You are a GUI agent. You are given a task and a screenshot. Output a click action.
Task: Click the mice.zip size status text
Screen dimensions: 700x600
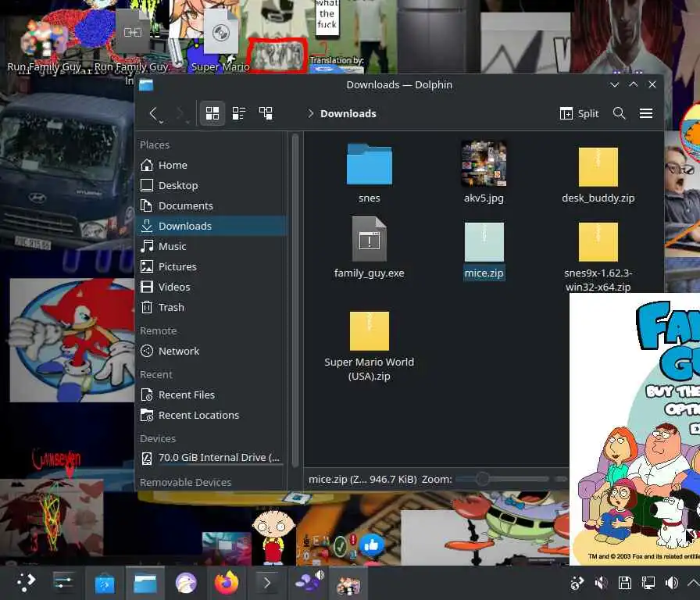tap(362, 479)
